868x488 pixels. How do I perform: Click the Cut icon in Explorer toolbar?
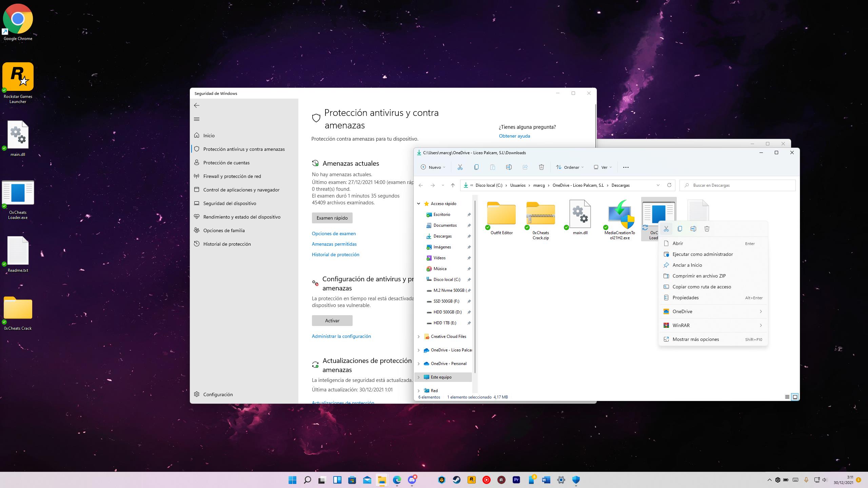(x=460, y=167)
